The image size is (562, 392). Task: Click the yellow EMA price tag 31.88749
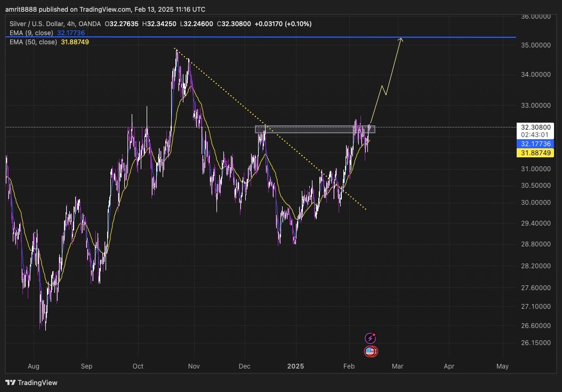(x=535, y=153)
